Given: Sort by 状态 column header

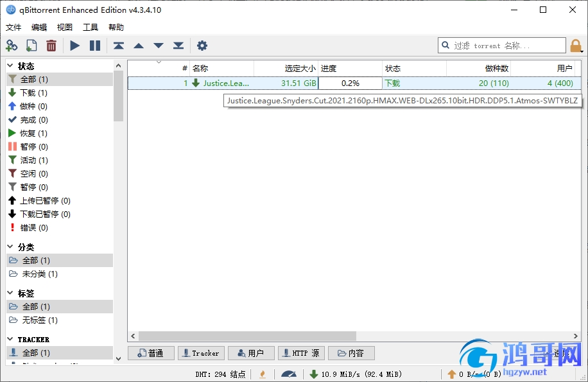Looking at the screenshot, I should click(x=415, y=69).
